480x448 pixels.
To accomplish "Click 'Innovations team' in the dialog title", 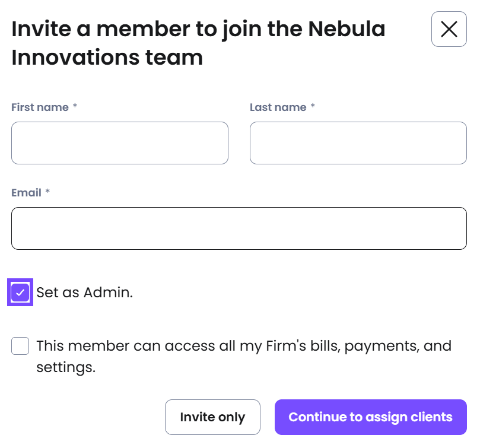I will pos(107,58).
